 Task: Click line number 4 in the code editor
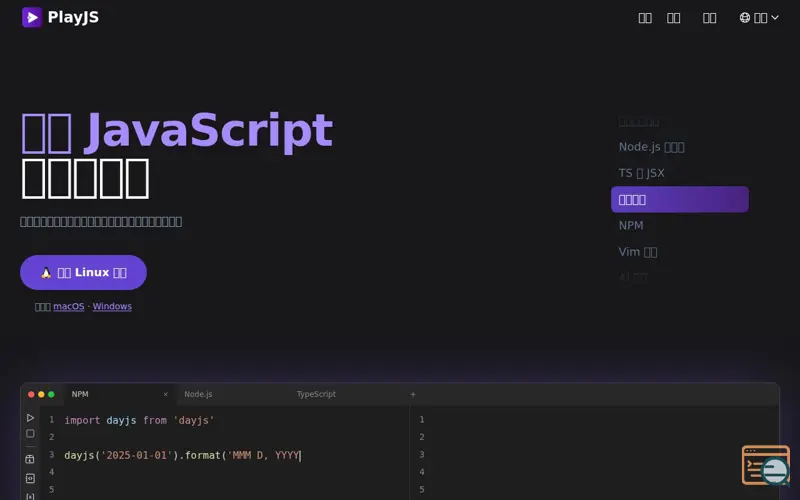[x=51, y=472]
